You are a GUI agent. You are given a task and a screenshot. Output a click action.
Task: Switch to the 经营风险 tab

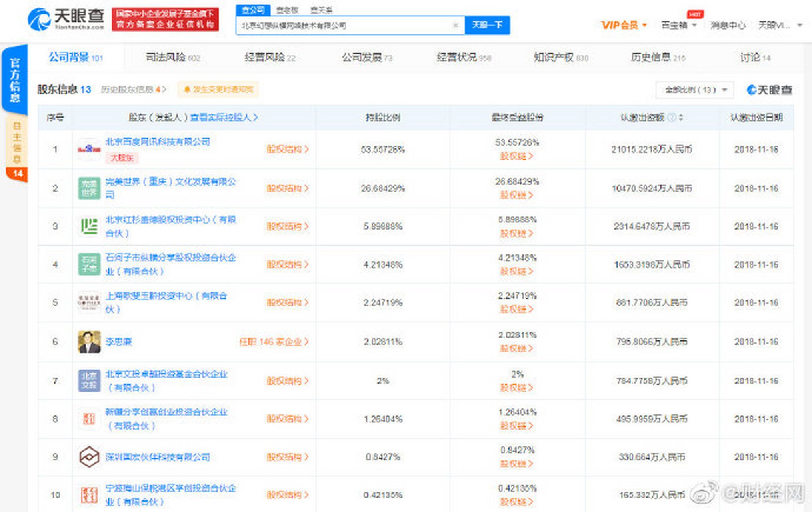[270, 58]
